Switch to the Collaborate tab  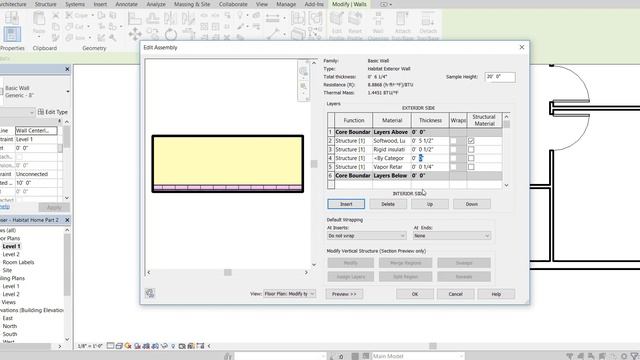click(x=233, y=4)
